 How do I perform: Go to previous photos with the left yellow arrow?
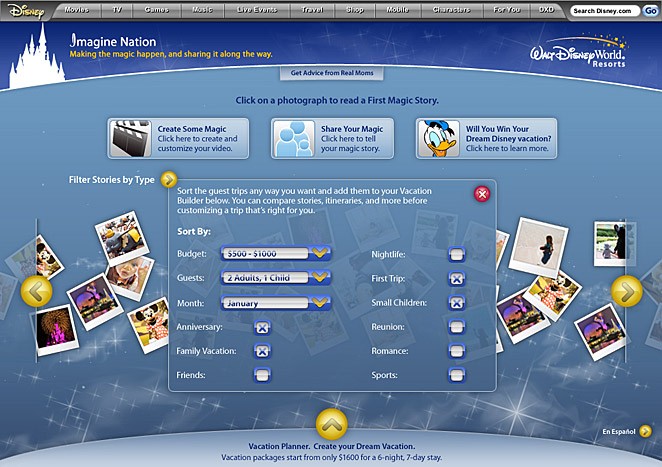coord(37,291)
